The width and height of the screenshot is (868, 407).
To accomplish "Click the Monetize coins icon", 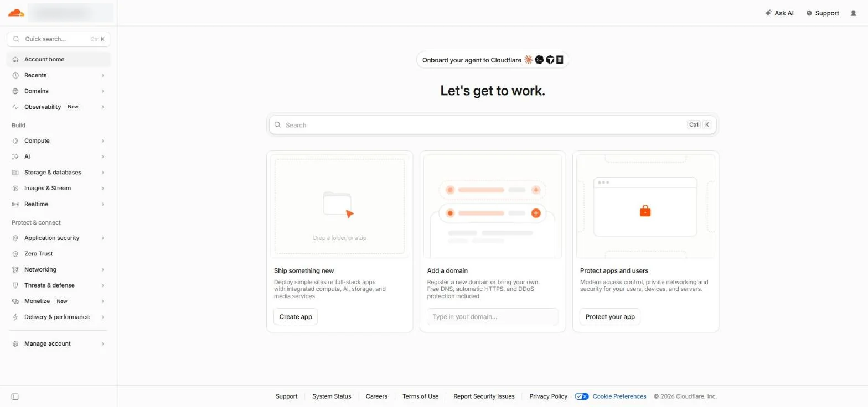I will 15,301.
